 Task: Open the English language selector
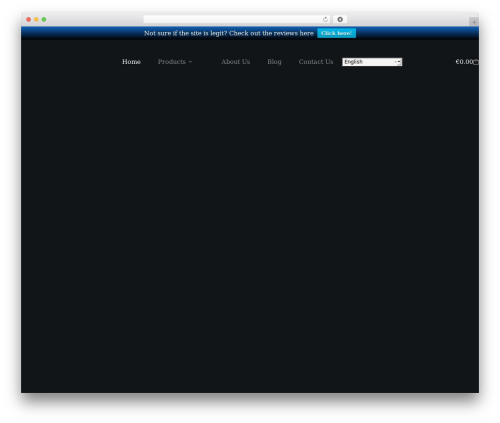point(372,62)
